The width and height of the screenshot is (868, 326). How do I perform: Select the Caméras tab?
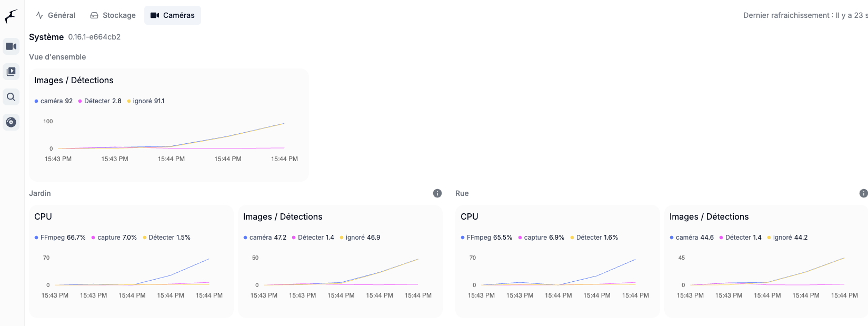point(173,15)
